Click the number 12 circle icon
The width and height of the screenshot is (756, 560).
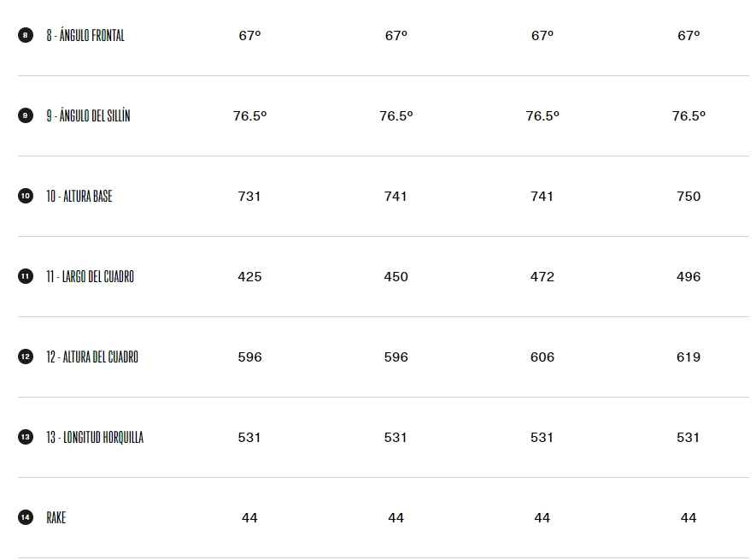point(26,357)
